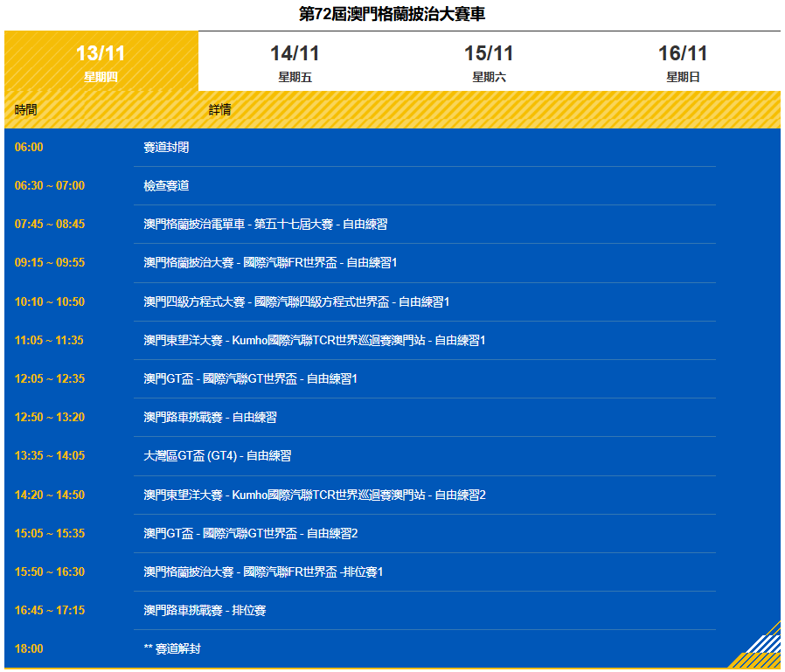Select TCR世界巡迴賽澳門站 自由練習2 entry
The image size is (785, 672).
pyautogui.click(x=314, y=495)
